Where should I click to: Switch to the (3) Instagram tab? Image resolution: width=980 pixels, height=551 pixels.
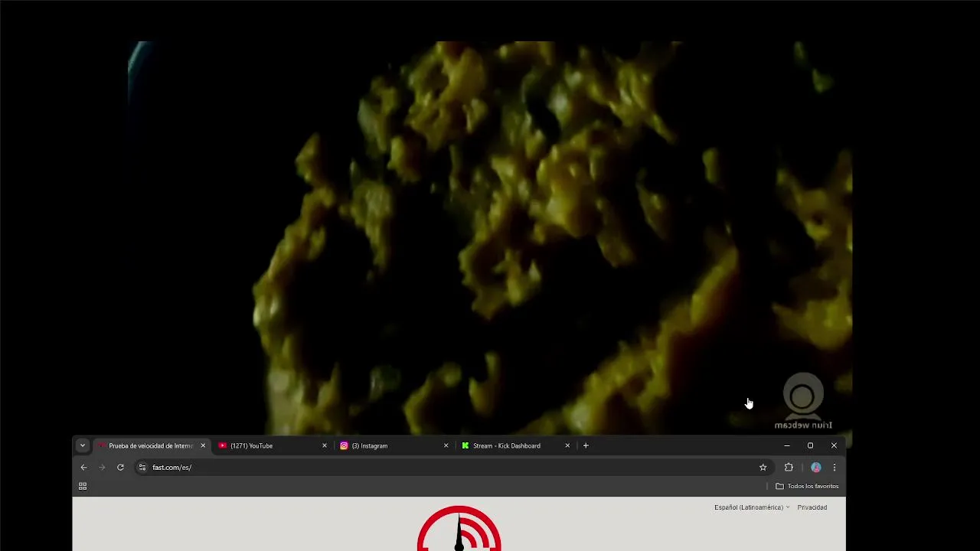[394, 445]
